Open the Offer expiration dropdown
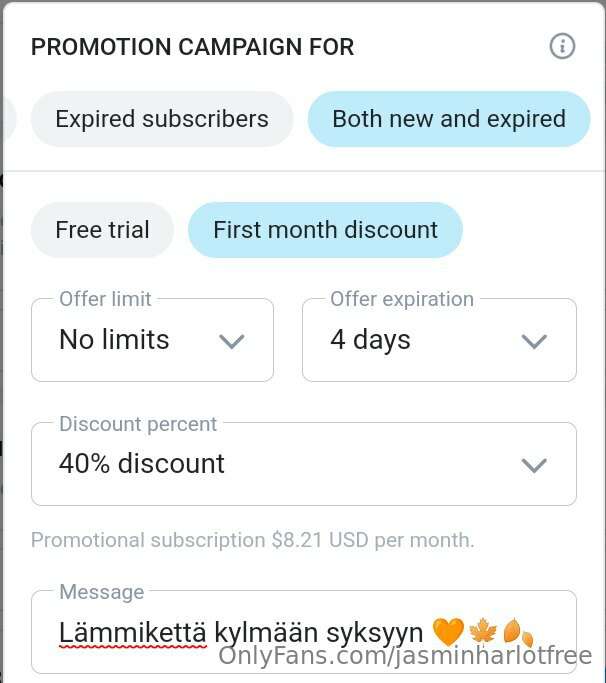The image size is (606, 683). (439, 340)
